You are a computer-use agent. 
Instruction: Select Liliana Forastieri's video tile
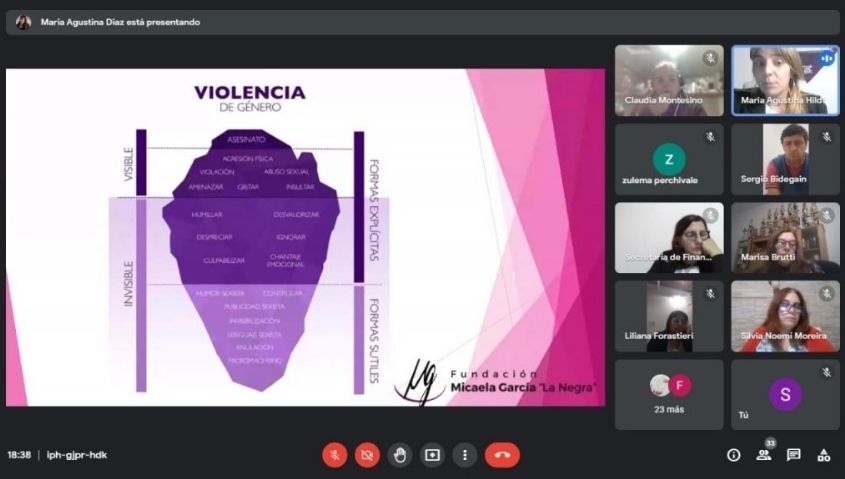tap(669, 315)
